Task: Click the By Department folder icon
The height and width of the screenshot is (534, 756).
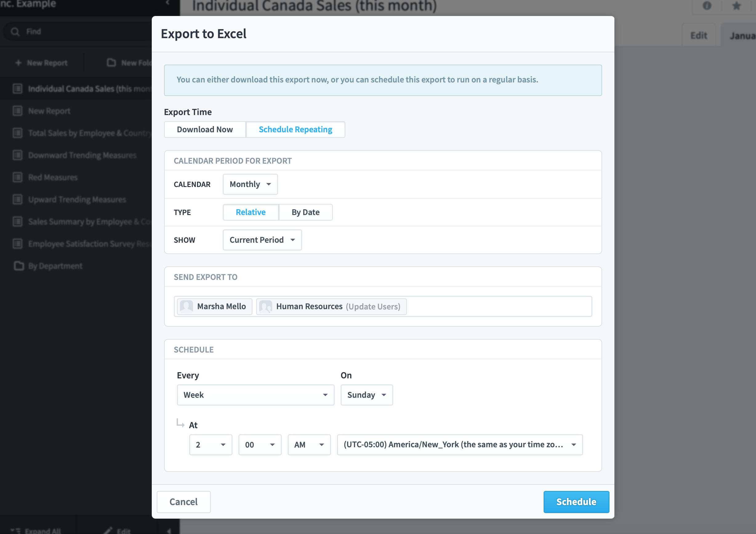Action: (x=19, y=266)
